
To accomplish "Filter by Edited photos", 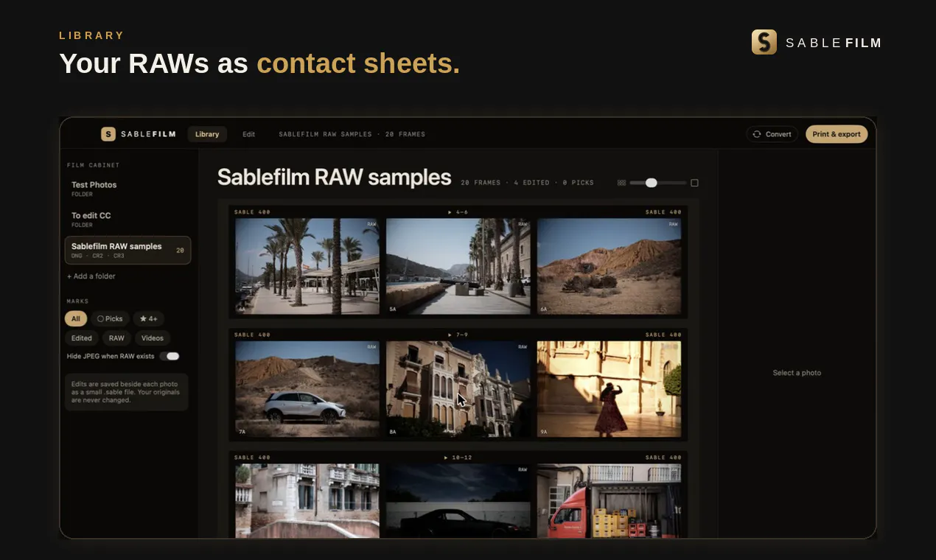I will point(82,338).
